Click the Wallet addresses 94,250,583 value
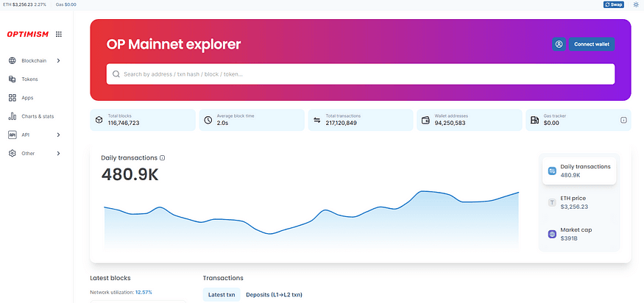 450,123
